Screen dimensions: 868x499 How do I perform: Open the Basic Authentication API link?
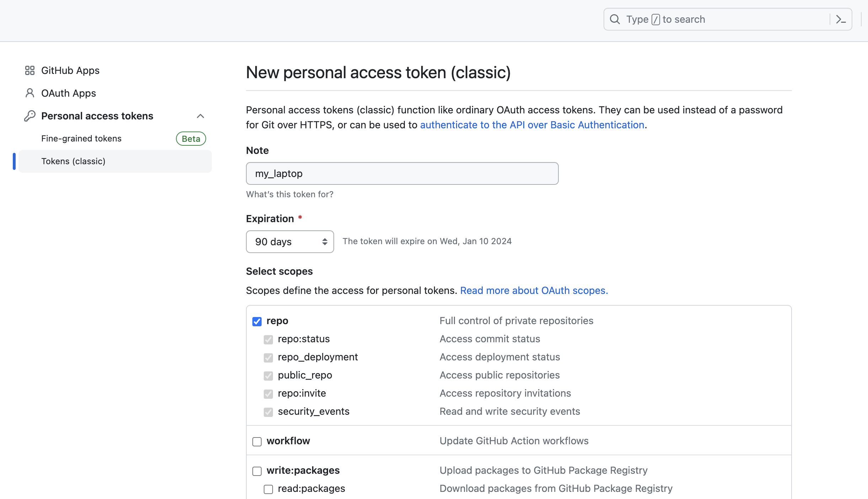coord(532,125)
